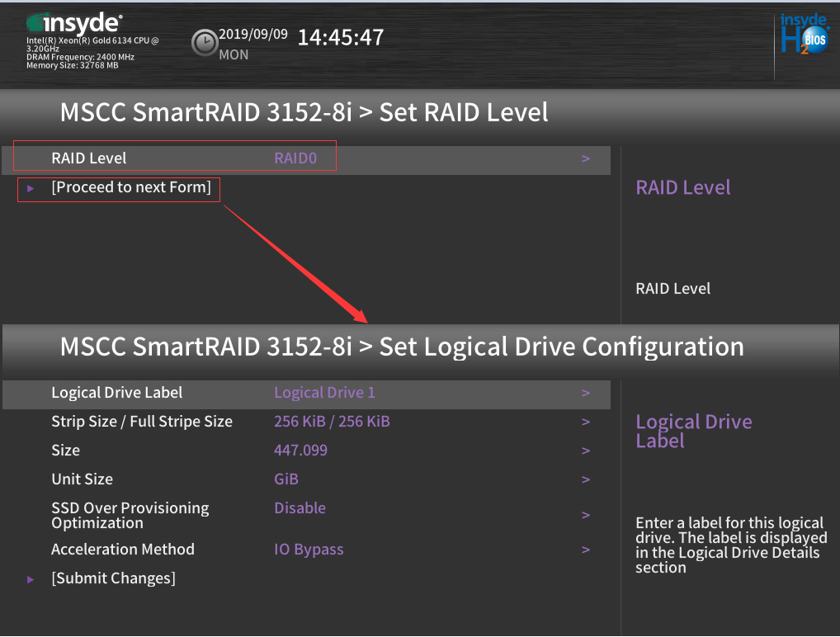840x637 pixels.
Task: Click the MON weekday label
Action: pyautogui.click(x=234, y=55)
